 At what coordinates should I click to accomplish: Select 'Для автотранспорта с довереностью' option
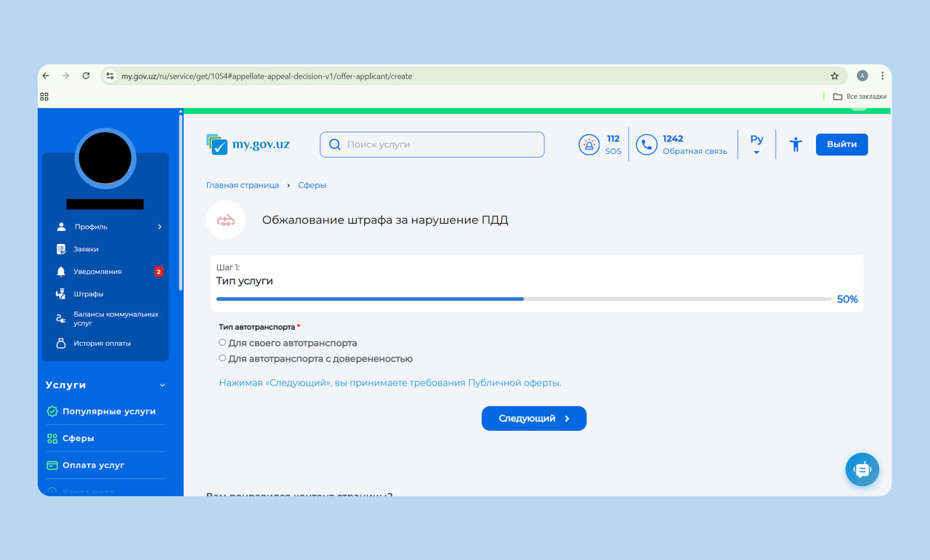222,359
